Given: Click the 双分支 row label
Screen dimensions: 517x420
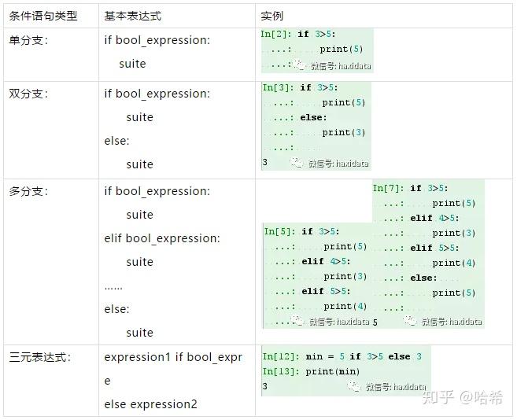Looking at the screenshot, I should click(28, 94).
